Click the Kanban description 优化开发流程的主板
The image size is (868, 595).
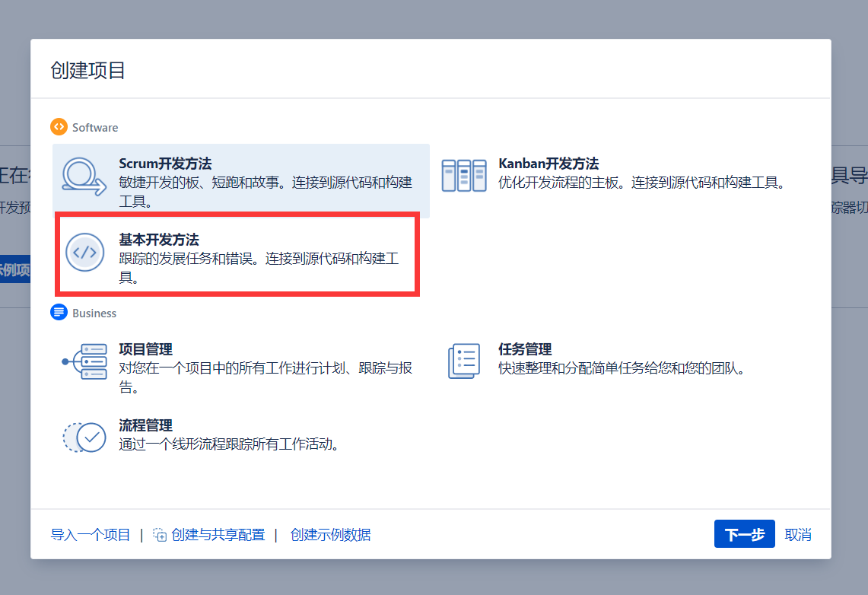642,182
